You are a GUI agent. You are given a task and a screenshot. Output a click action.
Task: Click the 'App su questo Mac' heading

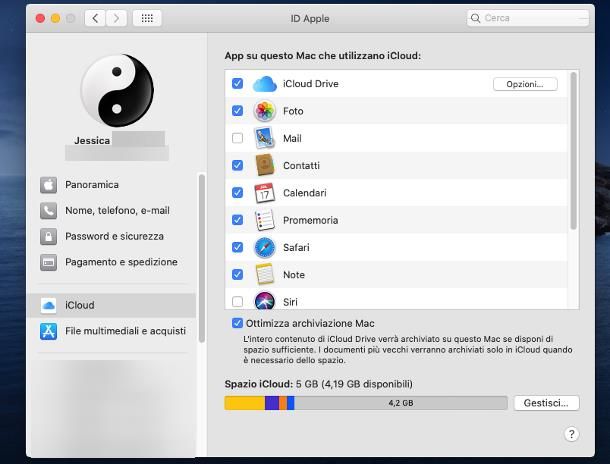pos(323,56)
